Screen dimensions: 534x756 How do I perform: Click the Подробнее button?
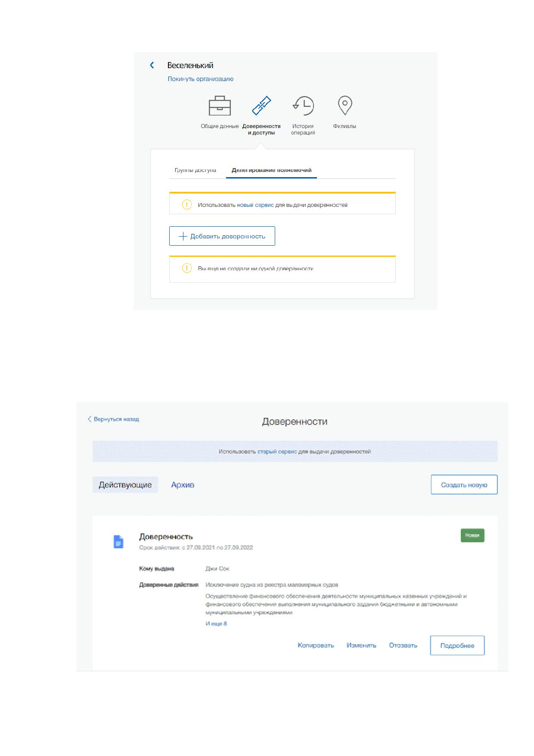coord(457,646)
